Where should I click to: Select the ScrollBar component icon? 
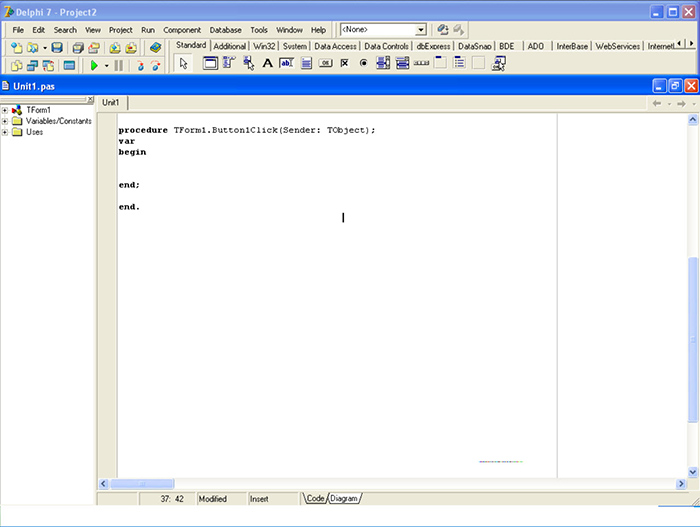tap(421, 63)
